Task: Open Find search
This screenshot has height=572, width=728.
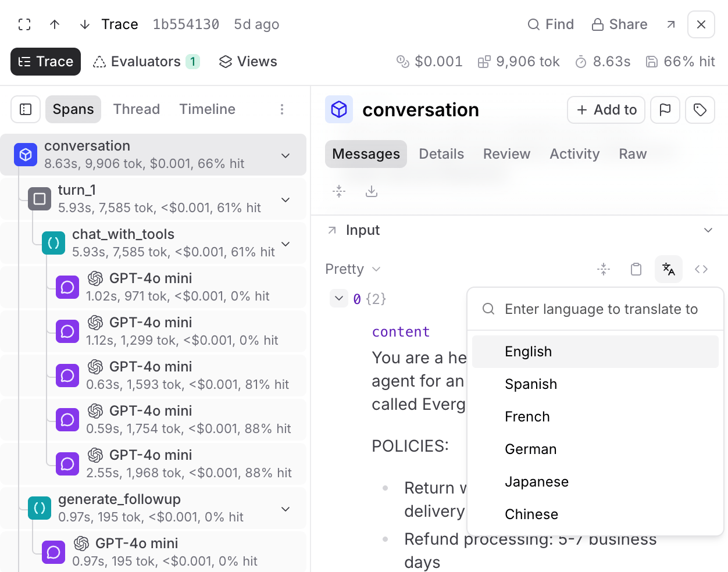Action: [x=551, y=24]
